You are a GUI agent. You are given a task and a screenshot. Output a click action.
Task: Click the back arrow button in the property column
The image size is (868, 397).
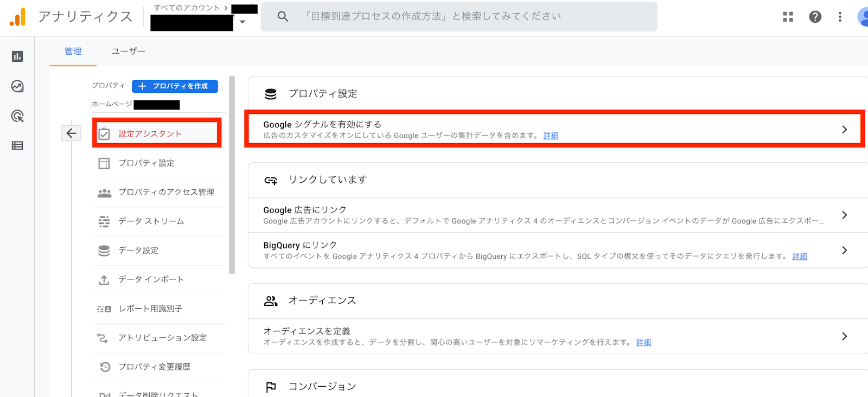point(71,133)
